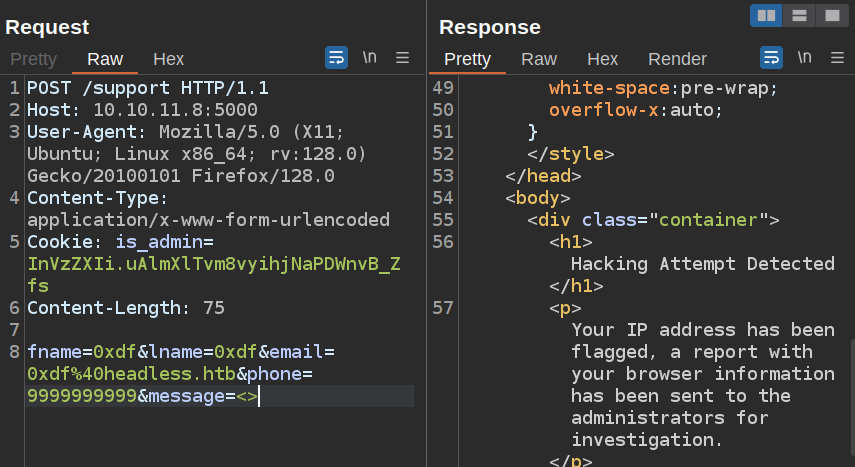Switch to the Response Raw tab
Image resolution: width=855 pixels, height=467 pixels.
pos(539,59)
